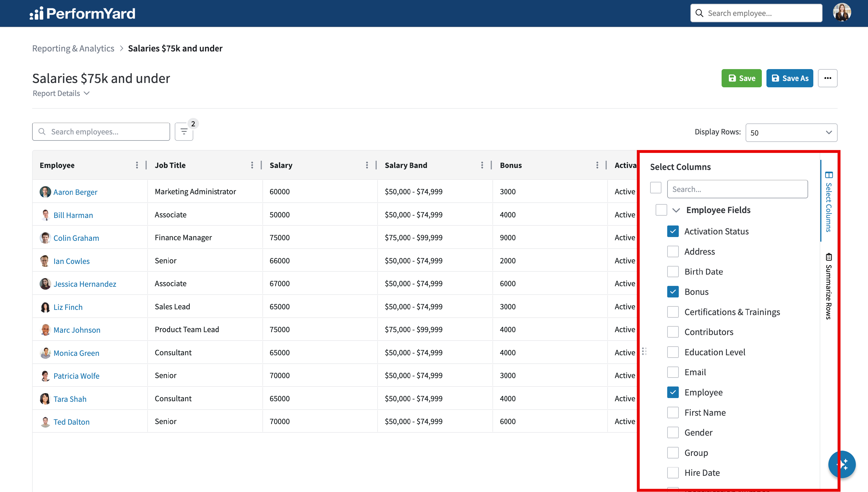This screenshot has height=492, width=868.
Task: Sort by the Salary Band column header
Action: point(406,165)
